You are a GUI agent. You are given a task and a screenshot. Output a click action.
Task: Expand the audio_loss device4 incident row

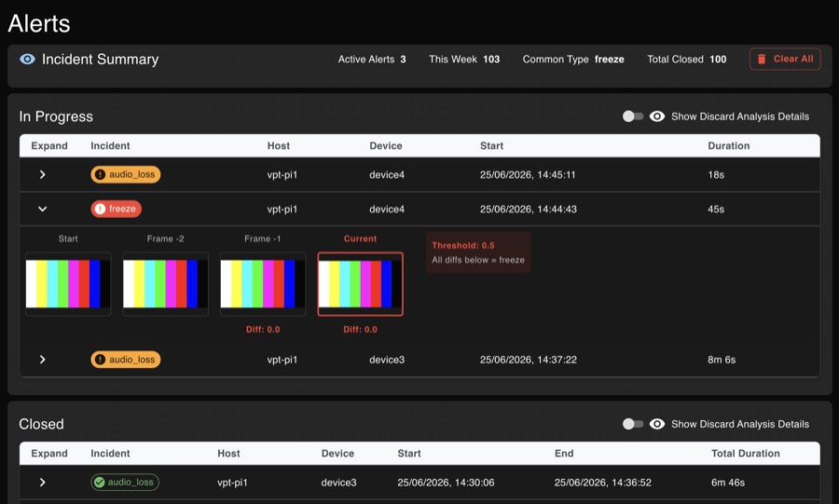coord(42,175)
